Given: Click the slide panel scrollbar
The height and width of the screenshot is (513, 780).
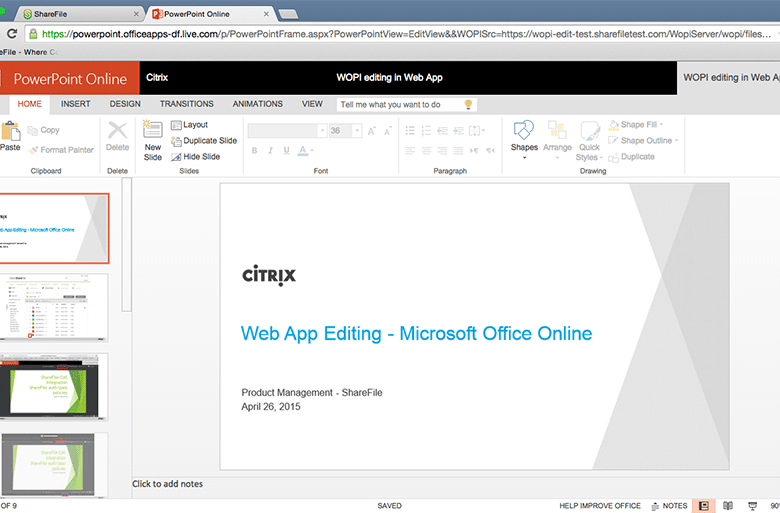Looking at the screenshot, I should (127, 244).
